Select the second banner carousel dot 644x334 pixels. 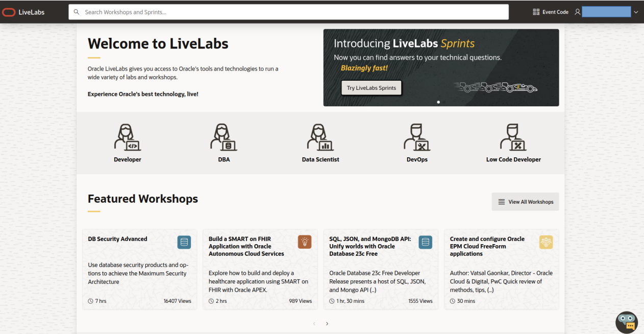pyautogui.click(x=444, y=102)
